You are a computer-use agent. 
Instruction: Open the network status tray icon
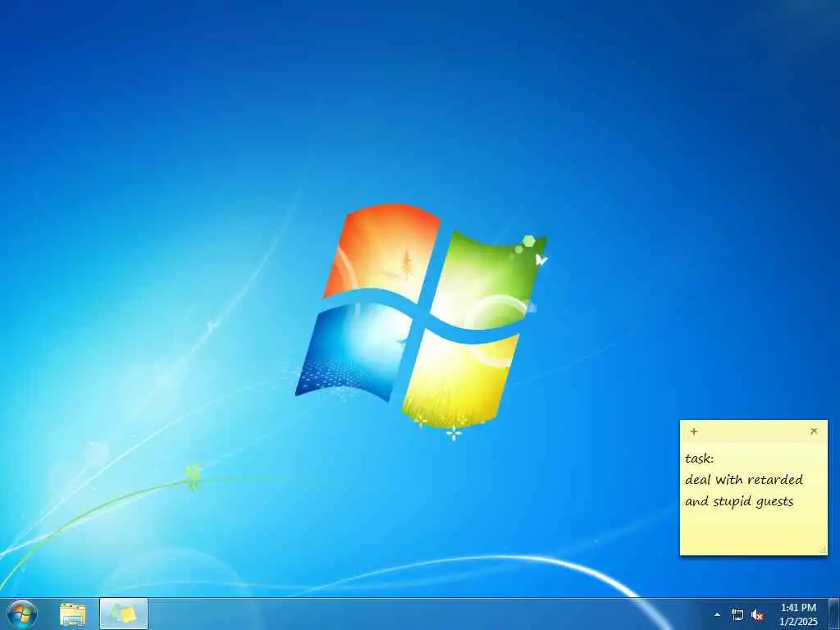[737, 615]
